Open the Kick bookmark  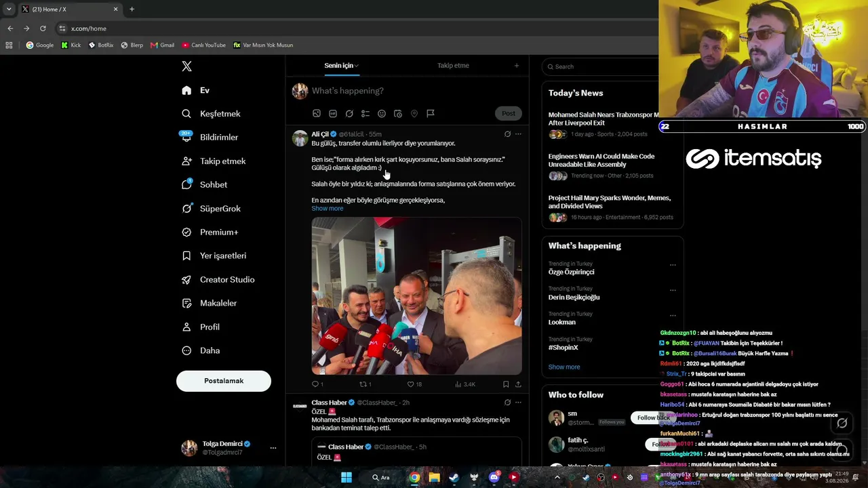click(x=71, y=45)
